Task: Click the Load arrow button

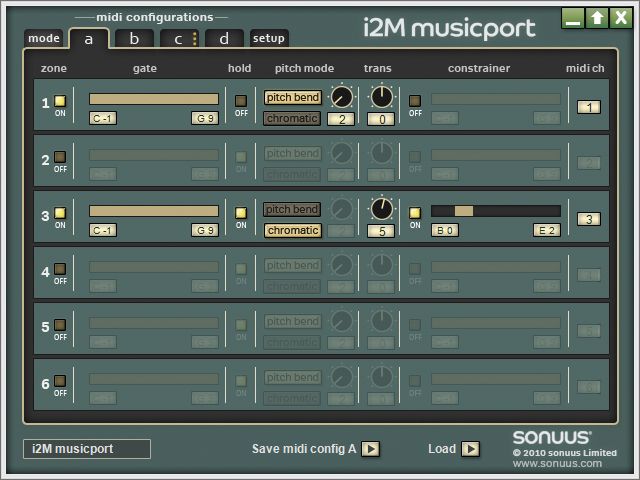Action: pyautogui.click(x=471, y=449)
